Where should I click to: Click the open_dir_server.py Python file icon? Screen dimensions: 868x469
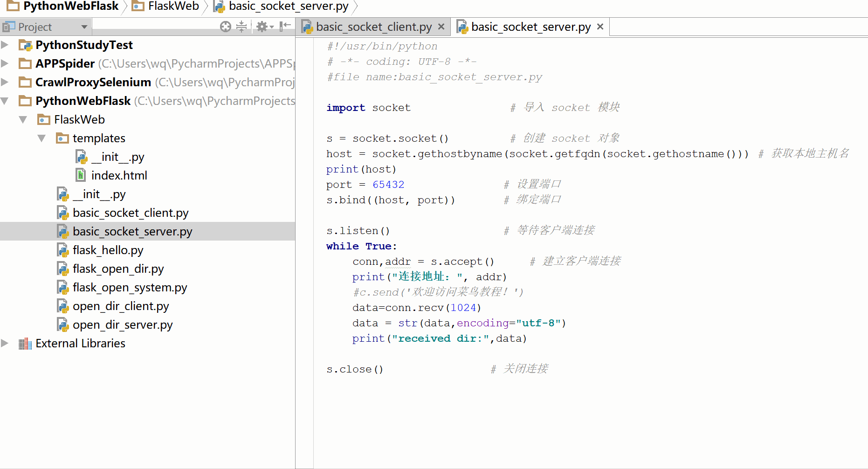coord(62,324)
